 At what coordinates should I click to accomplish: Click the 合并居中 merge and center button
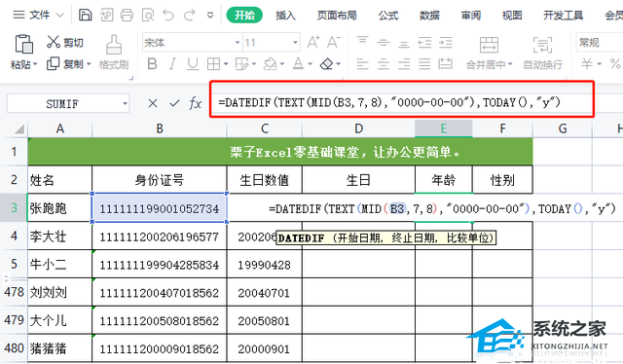(x=489, y=52)
